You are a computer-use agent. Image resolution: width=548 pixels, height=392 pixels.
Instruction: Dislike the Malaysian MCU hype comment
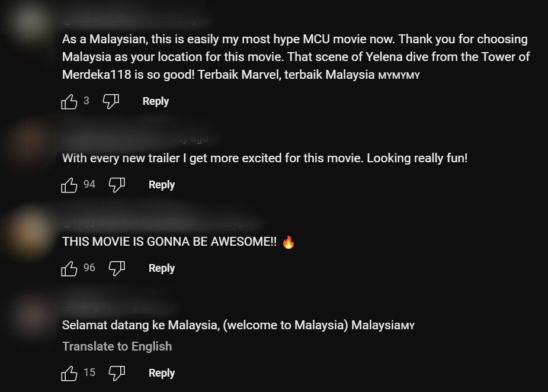[111, 102]
